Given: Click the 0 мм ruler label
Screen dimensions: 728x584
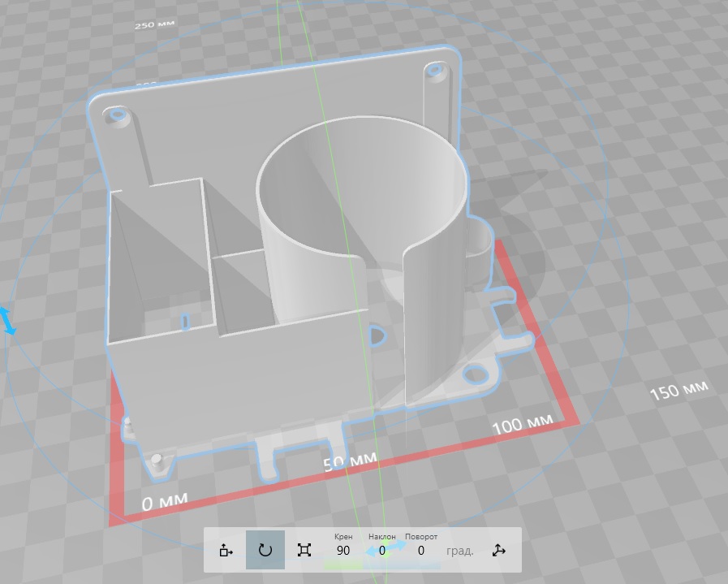Looking at the screenshot, I should click(x=165, y=501).
